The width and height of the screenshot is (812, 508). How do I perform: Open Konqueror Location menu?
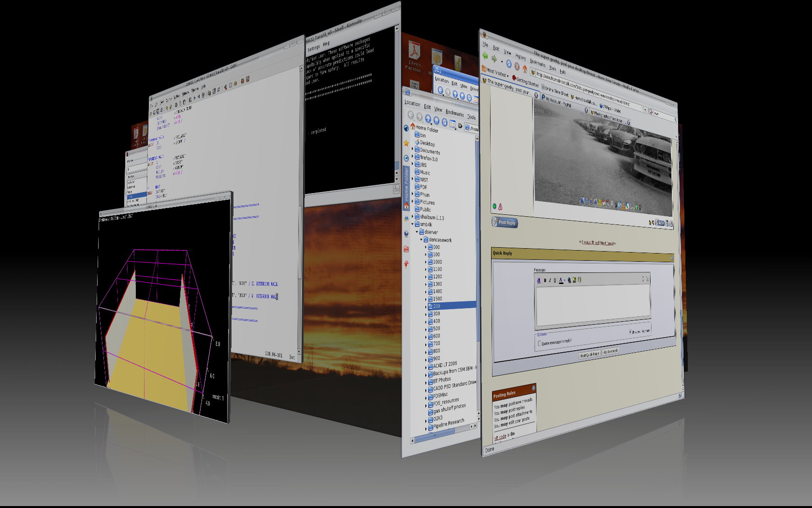(x=412, y=103)
